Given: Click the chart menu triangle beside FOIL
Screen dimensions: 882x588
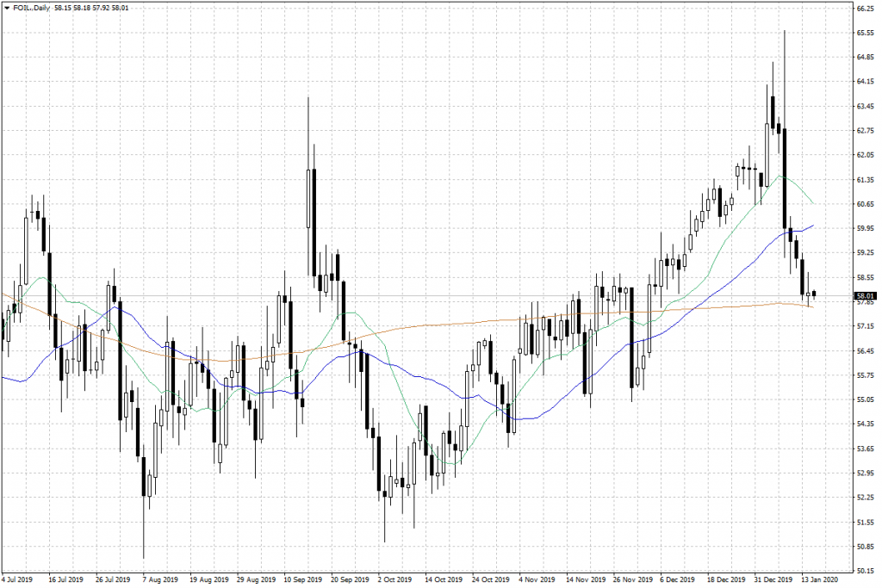Looking at the screenshot, I should (x=7, y=8).
